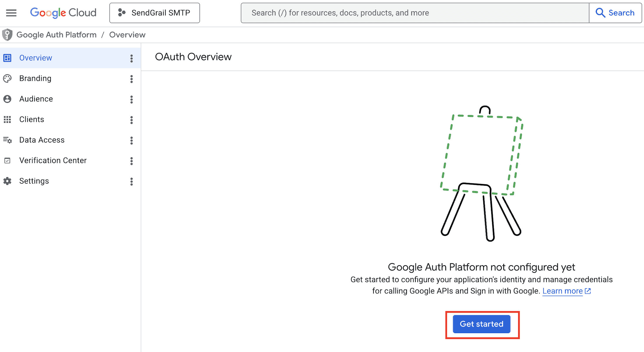Click the Settings gear icon

[x=7, y=181]
